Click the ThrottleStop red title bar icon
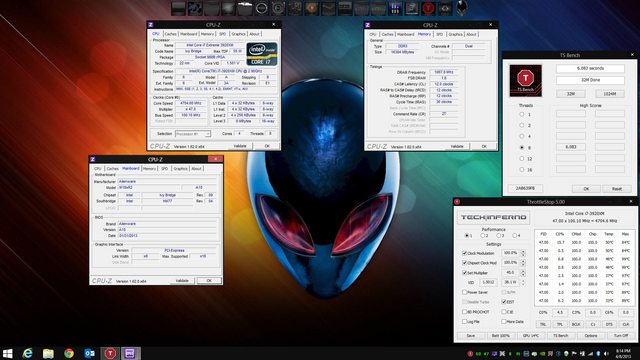 coord(457,202)
